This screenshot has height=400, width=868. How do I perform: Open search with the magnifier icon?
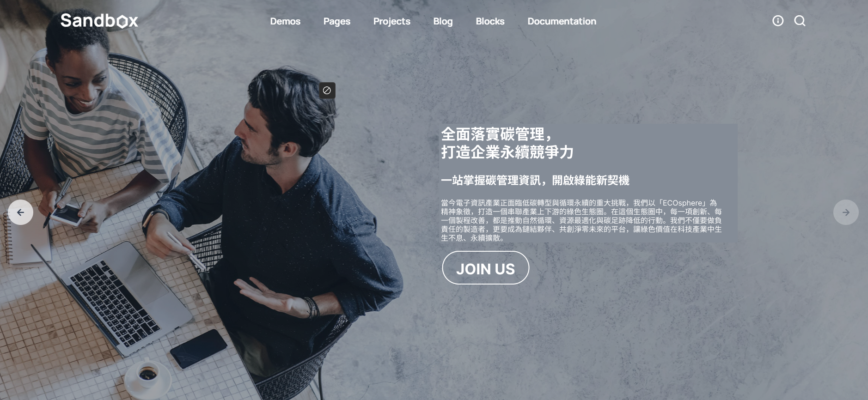point(800,21)
